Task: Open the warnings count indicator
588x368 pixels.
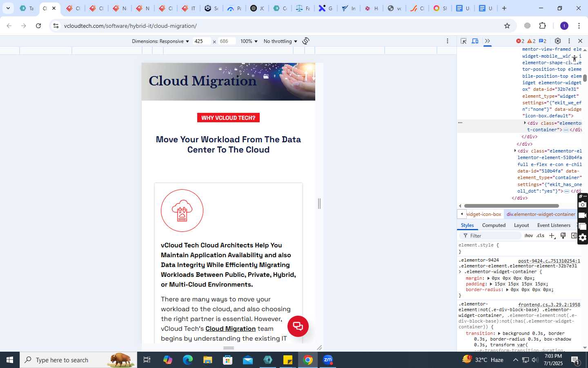Action: [531, 41]
